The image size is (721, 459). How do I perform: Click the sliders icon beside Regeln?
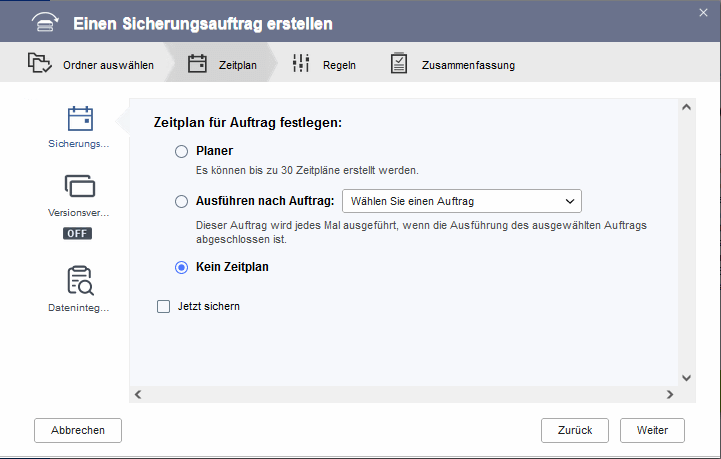(301, 65)
